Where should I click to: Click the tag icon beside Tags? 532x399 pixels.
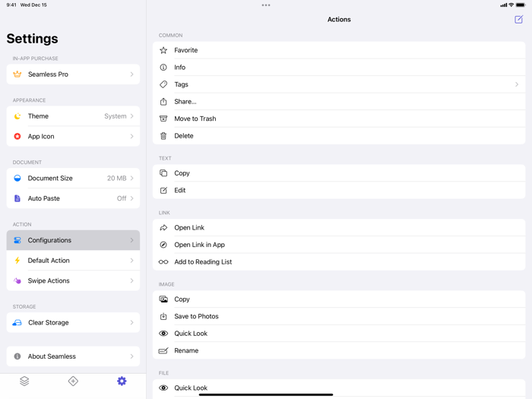[x=163, y=84]
